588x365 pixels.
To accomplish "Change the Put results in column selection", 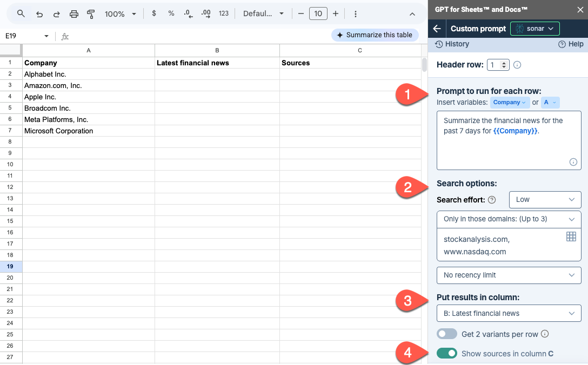I will 509,313.
